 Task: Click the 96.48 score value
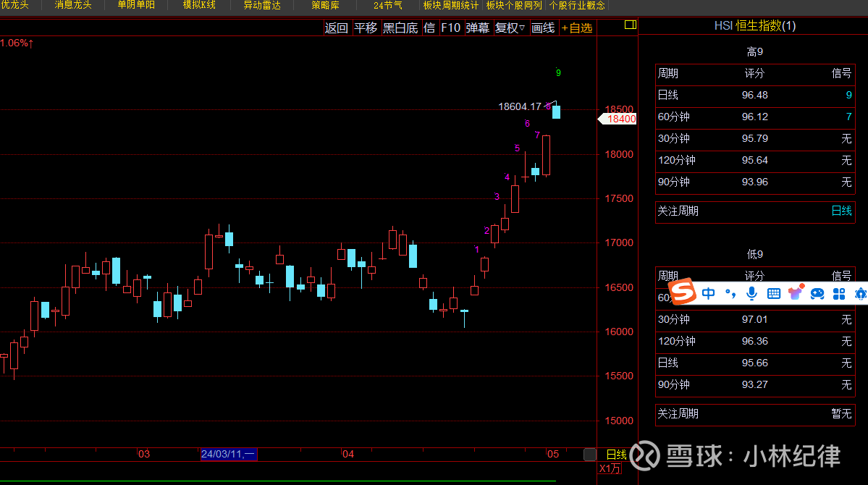coord(754,96)
